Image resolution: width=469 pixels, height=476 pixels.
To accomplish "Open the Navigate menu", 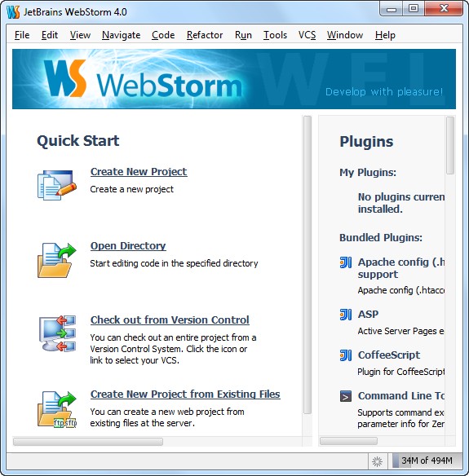I will click(x=122, y=35).
